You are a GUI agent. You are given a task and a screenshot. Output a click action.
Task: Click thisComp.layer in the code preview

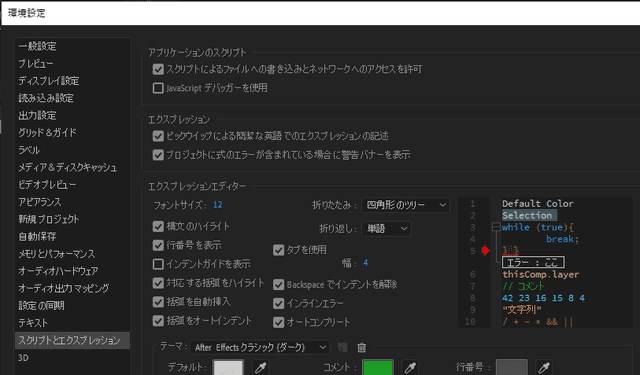540,274
